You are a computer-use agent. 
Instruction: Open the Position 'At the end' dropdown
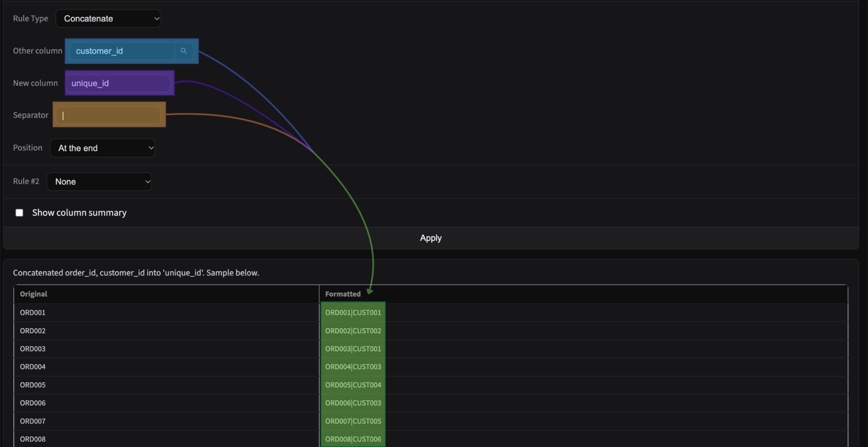coord(103,148)
